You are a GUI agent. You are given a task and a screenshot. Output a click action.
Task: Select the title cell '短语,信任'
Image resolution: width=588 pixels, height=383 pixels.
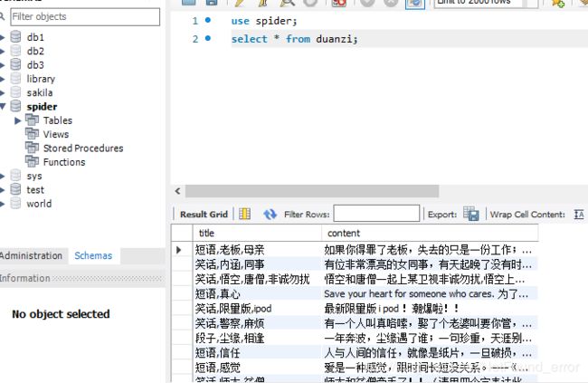[257, 352]
